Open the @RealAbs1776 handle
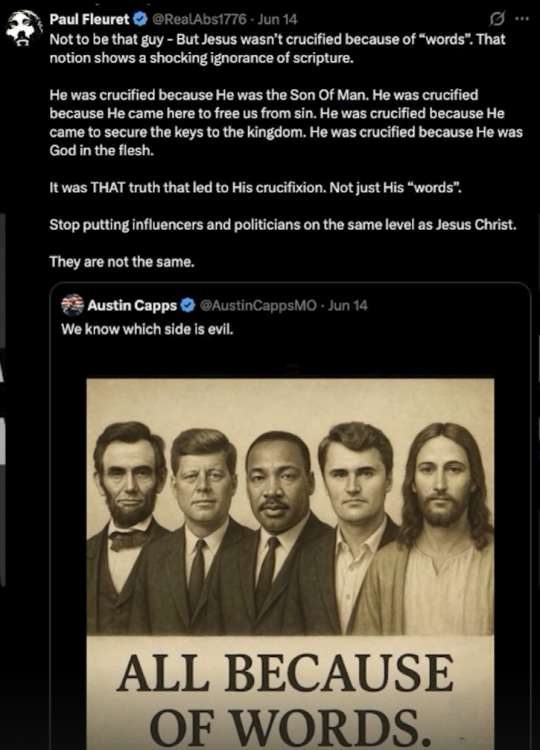 coord(199,19)
